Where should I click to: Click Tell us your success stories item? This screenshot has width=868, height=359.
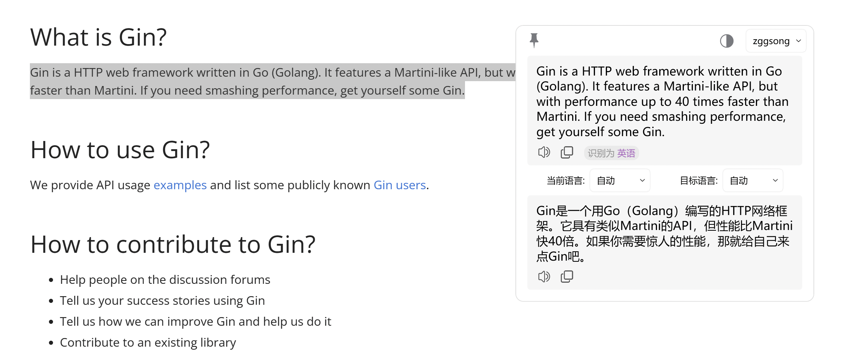coord(162,301)
